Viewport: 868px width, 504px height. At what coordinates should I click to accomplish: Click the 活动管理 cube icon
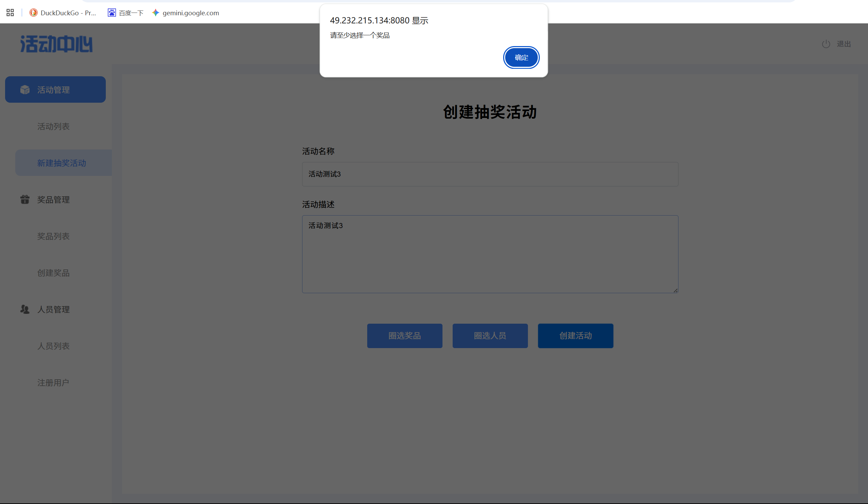(x=25, y=89)
